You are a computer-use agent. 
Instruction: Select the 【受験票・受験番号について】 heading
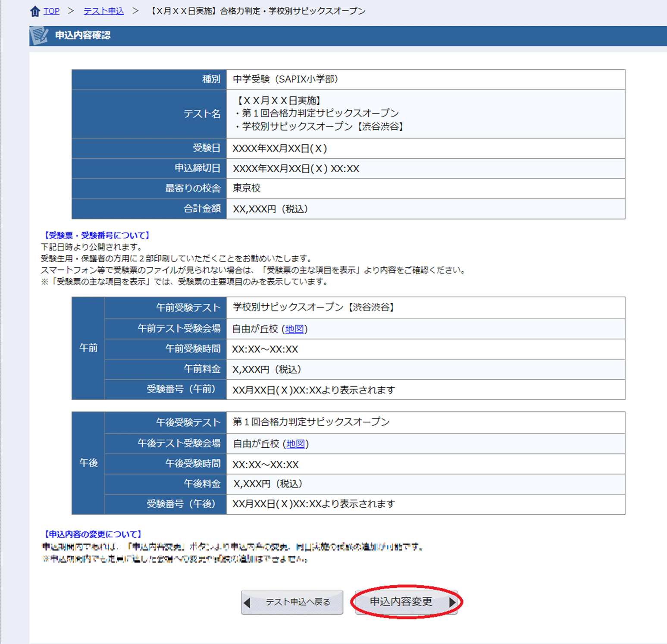pos(96,236)
